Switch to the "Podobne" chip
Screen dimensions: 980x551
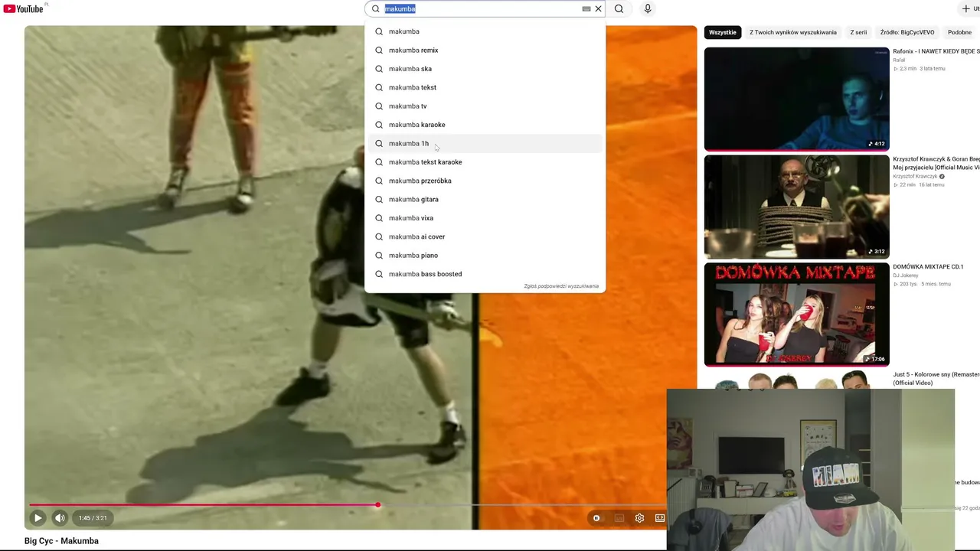(959, 32)
